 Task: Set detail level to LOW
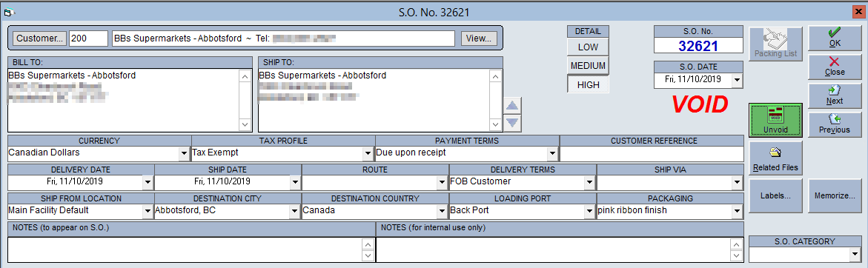(x=587, y=47)
